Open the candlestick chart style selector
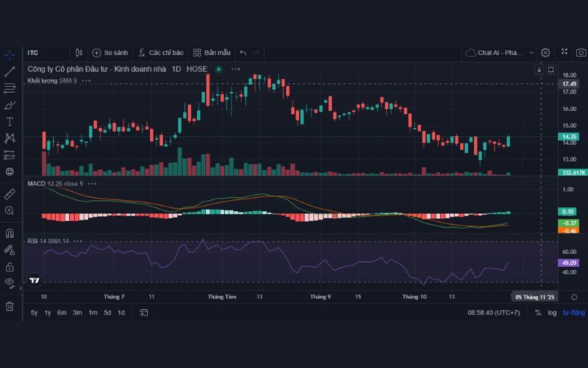Screen dimensions: 588x368 coord(79,53)
